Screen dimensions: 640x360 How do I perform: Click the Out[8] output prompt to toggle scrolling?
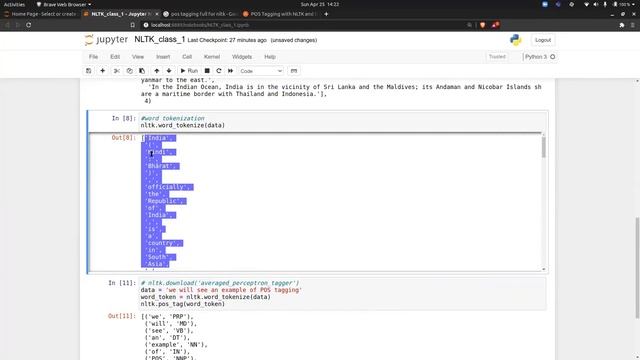tap(123, 138)
